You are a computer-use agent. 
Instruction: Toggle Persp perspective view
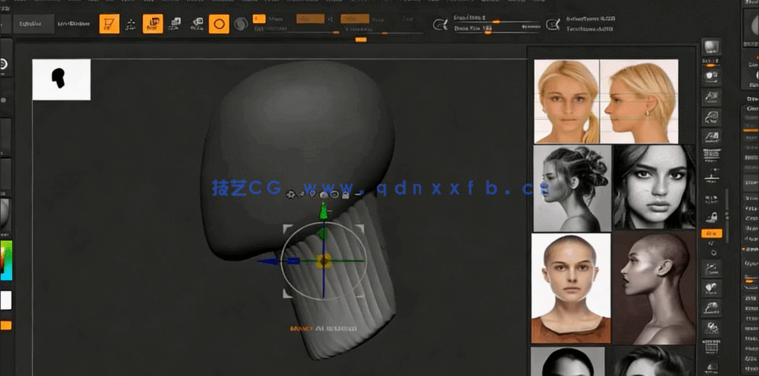(711, 155)
